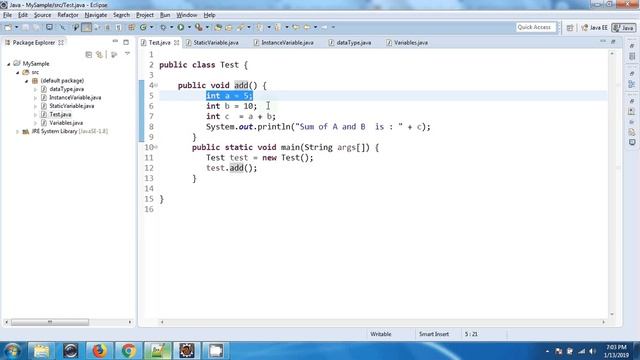
Task: Collapse the (default package) node
Action: point(27,81)
